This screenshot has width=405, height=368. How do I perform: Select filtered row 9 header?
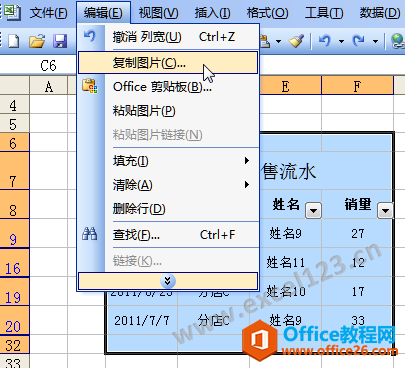tap(14, 233)
